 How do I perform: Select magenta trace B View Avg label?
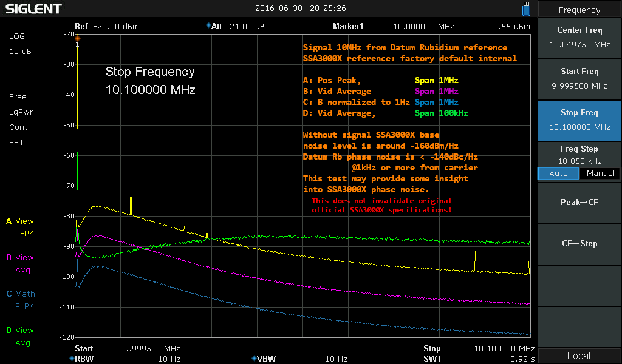click(x=21, y=264)
